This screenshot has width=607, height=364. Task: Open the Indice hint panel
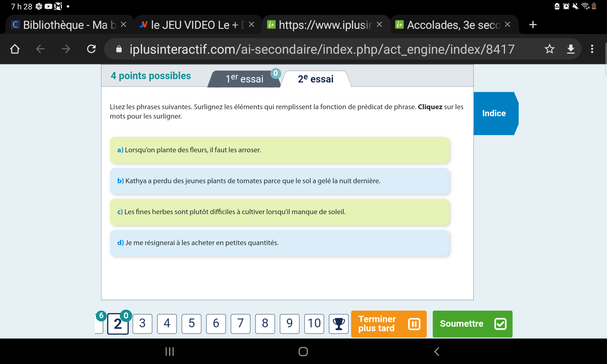[494, 113]
